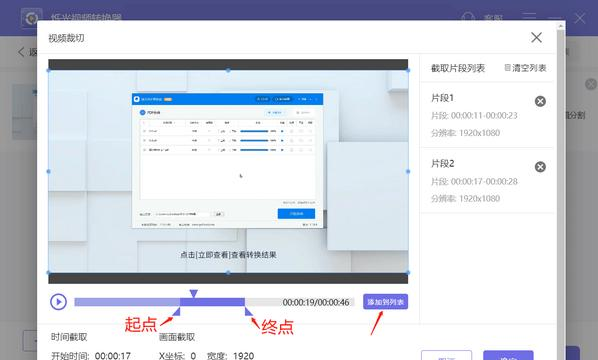The image size is (598, 360).
Task: Select the 片段2 entry in the list
Action: pos(487,180)
